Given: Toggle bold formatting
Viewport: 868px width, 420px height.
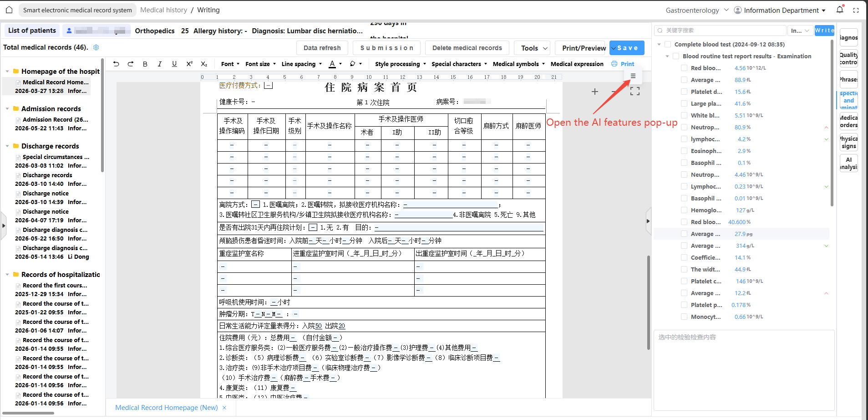Looking at the screenshot, I should click(145, 64).
